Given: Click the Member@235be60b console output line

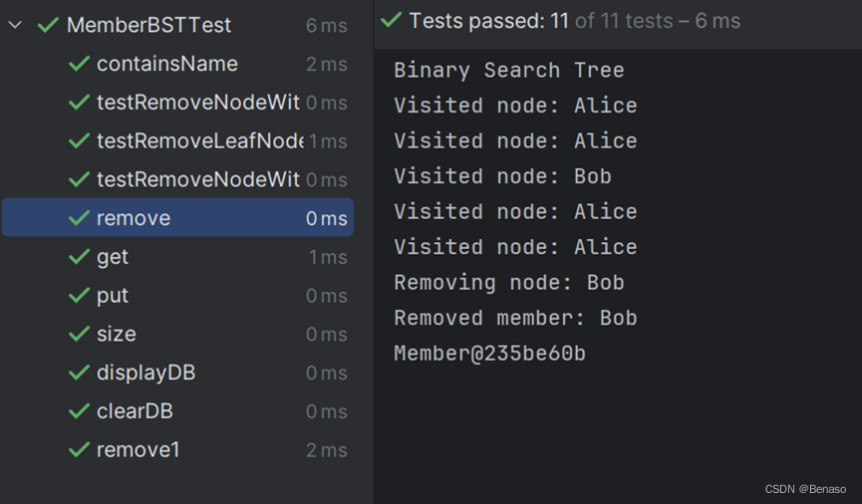Looking at the screenshot, I should [490, 353].
